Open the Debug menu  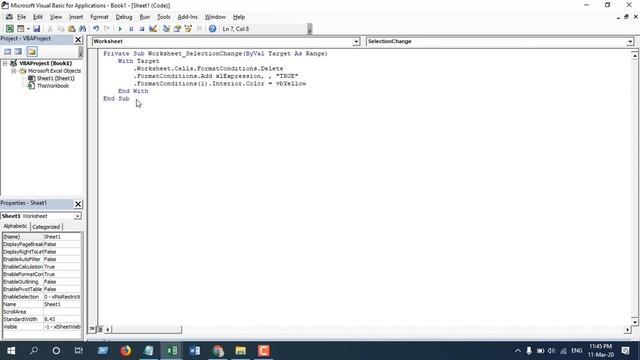tap(124, 17)
